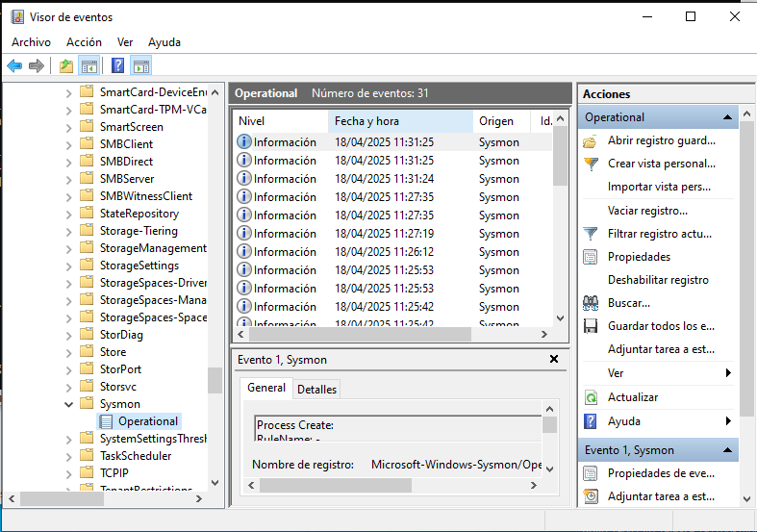Expand the StateRepository tree node
Viewport: 757px width, 532px height.
(69, 214)
